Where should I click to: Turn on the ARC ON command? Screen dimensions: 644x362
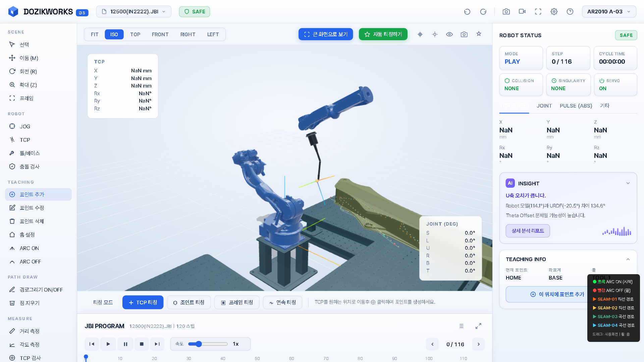(39, 248)
